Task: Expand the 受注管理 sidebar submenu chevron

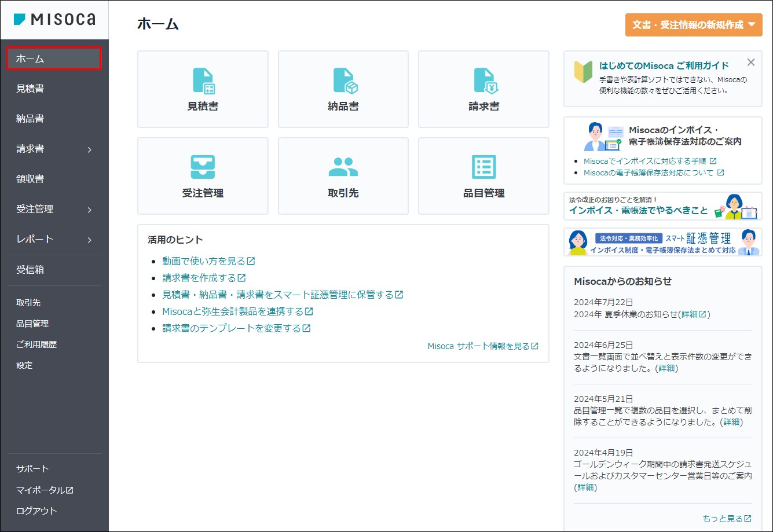Action: pos(89,210)
